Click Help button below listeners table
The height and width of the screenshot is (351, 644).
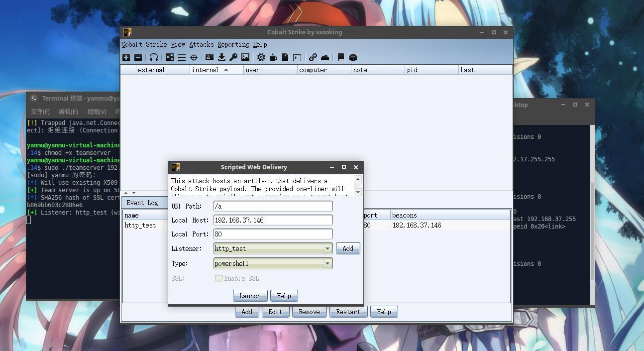(x=384, y=312)
